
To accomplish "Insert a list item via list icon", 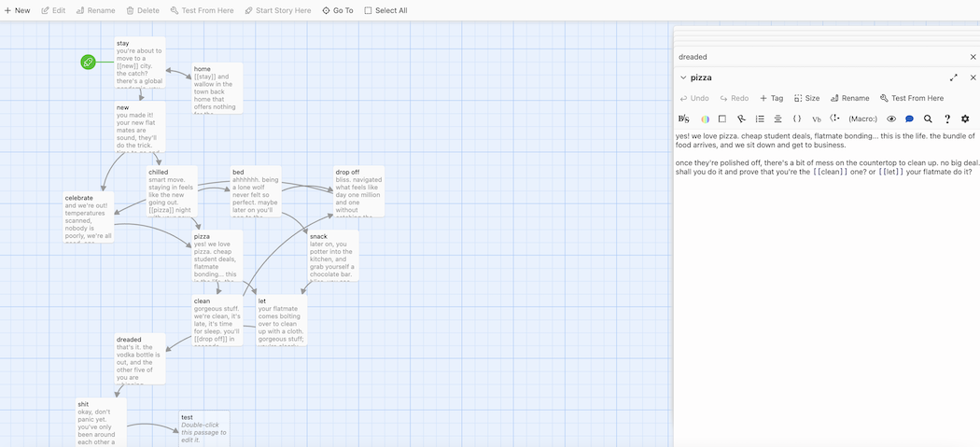I will (x=760, y=119).
